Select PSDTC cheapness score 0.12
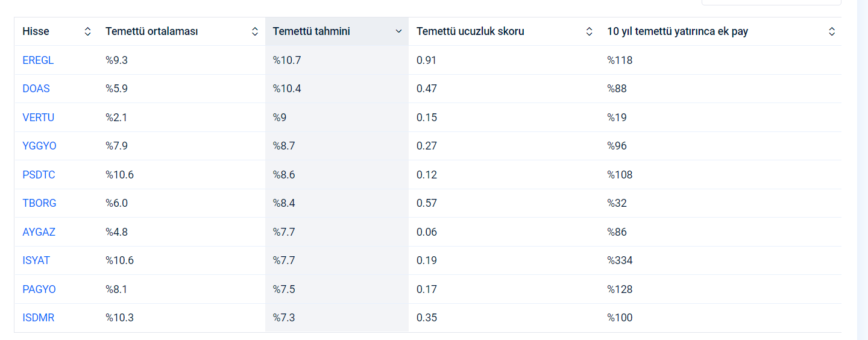This screenshot has width=868, height=340. point(427,175)
